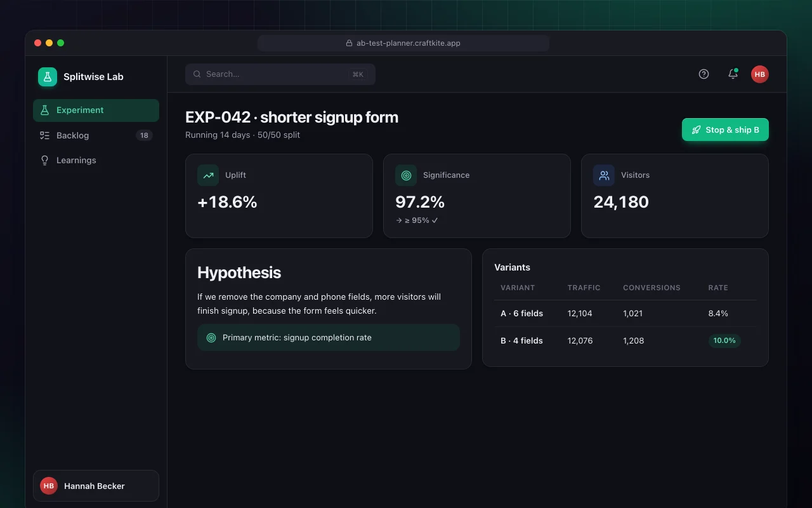
Task: Click the TRAFFIC column header
Action: pyautogui.click(x=584, y=288)
